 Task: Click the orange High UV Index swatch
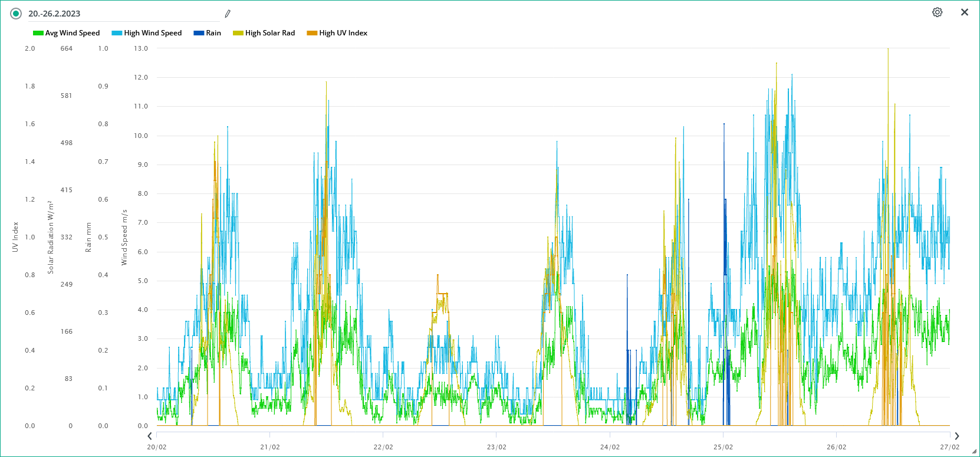312,33
